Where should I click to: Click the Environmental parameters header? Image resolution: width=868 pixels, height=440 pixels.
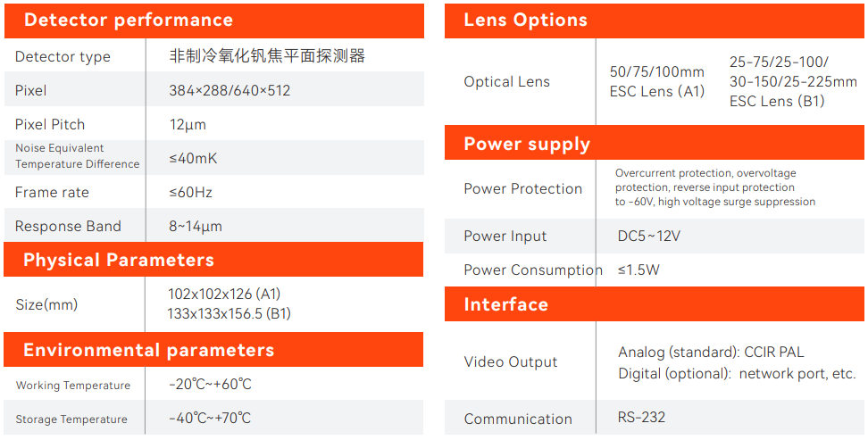148,351
